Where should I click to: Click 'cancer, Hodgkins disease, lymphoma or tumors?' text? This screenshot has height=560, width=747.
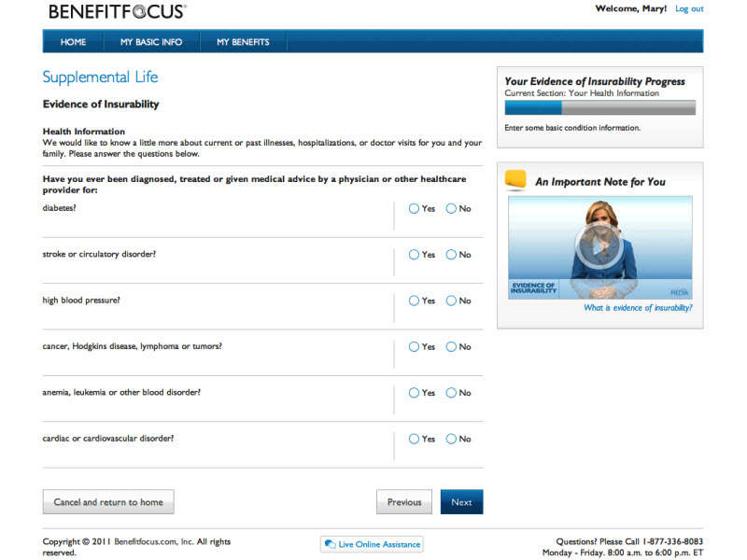click(x=132, y=346)
